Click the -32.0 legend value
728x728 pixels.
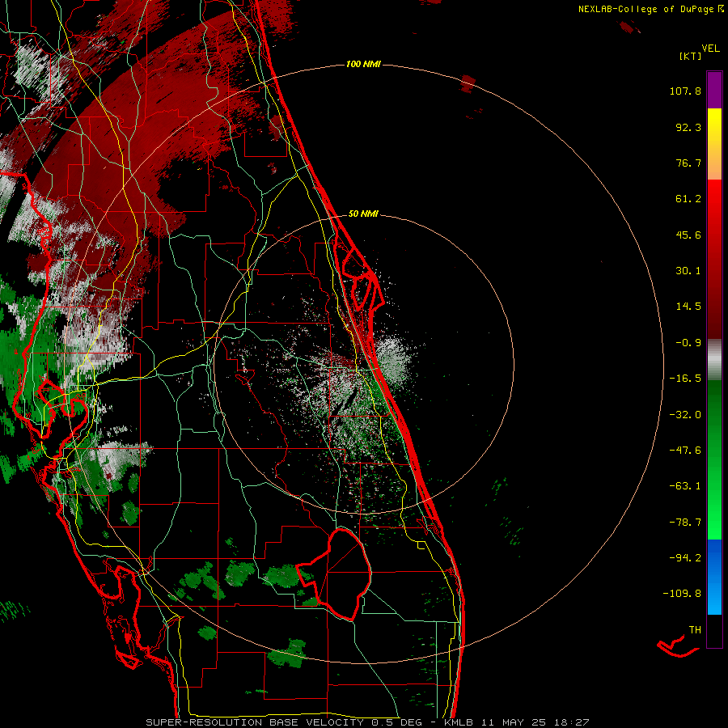(685, 415)
